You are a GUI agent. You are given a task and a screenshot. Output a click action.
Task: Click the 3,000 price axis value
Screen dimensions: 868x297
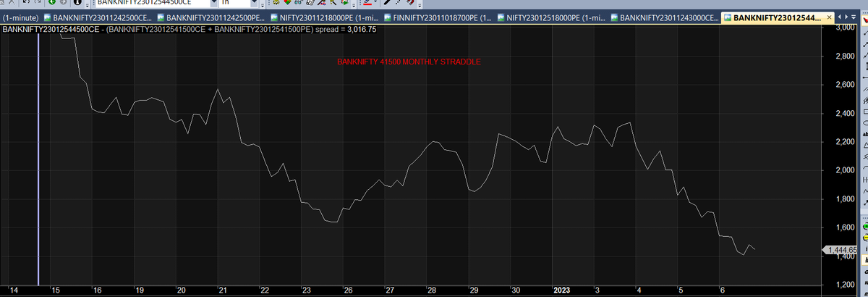[844, 28]
